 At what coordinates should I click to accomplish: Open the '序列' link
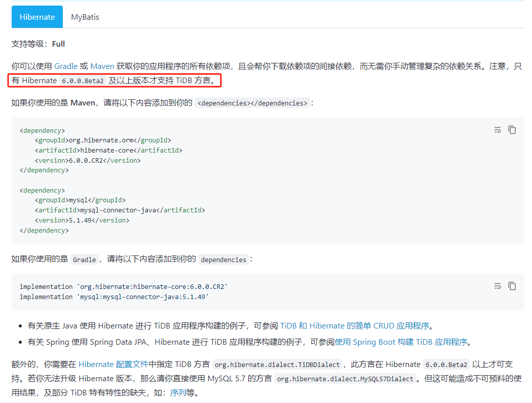coord(178,393)
